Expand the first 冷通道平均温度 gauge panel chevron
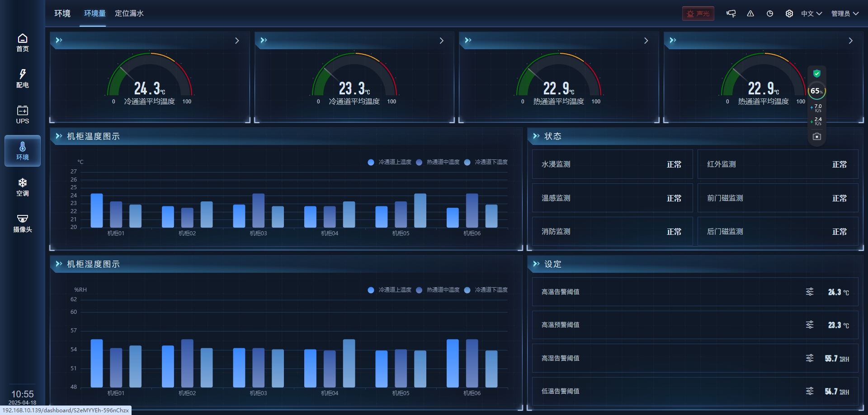This screenshot has width=868, height=415. pyautogui.click(x=237, y=41)
